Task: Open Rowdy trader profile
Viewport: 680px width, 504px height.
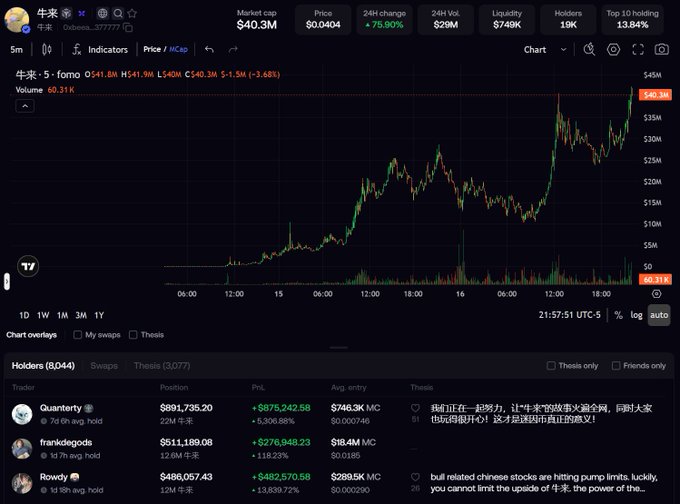Action: [54, 477]
